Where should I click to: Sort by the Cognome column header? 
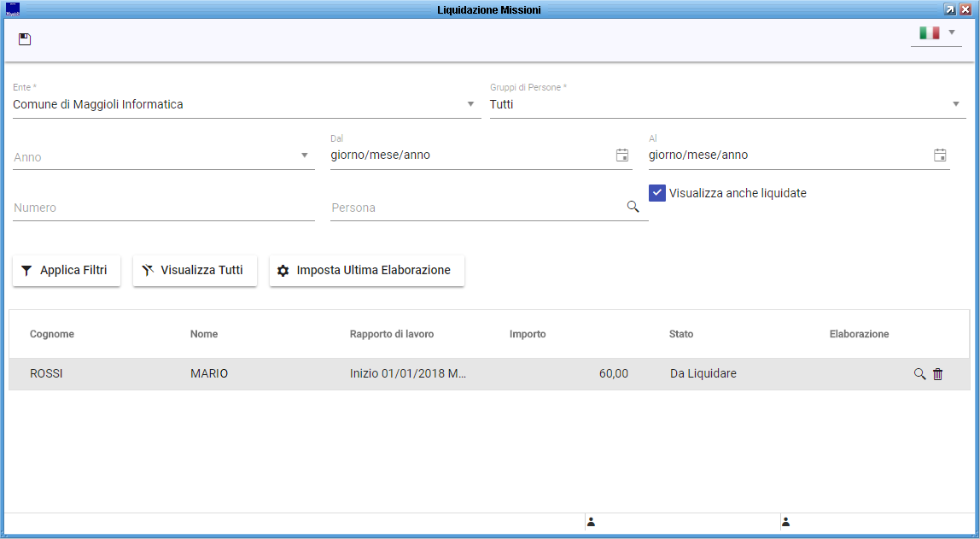[52, 334]
